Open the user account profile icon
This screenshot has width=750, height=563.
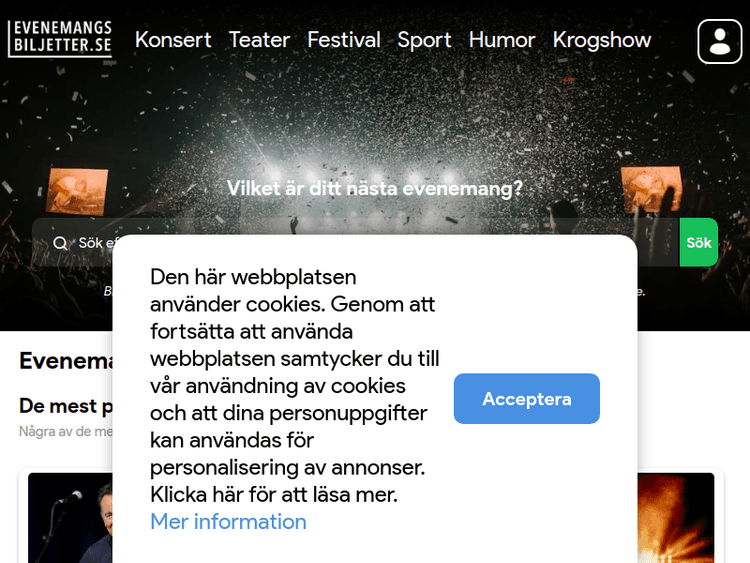719,41
